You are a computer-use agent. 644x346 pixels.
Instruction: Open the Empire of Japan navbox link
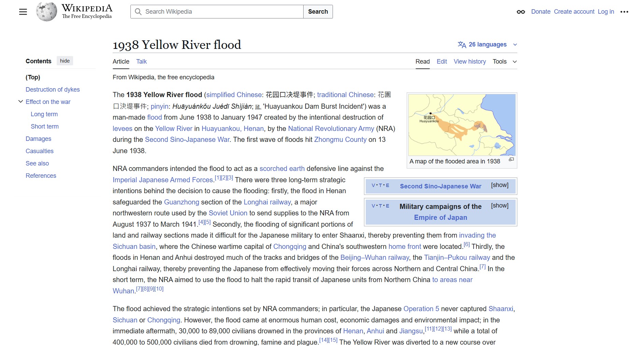[440, 217]
